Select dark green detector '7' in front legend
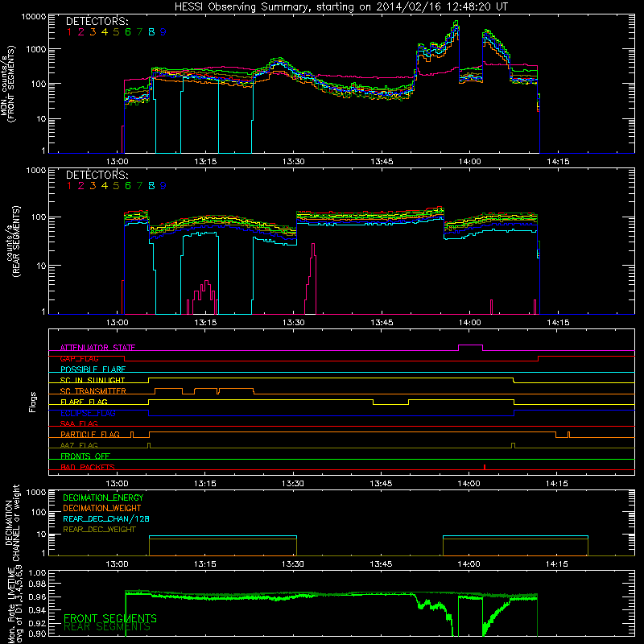The height and width of the screenshot is (644, 644). tap(139, 32)
